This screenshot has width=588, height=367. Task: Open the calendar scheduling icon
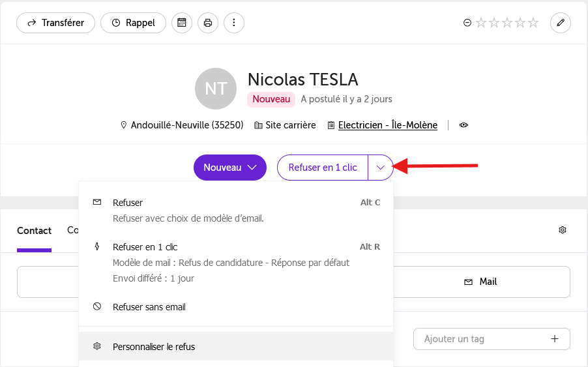(182, 23)
